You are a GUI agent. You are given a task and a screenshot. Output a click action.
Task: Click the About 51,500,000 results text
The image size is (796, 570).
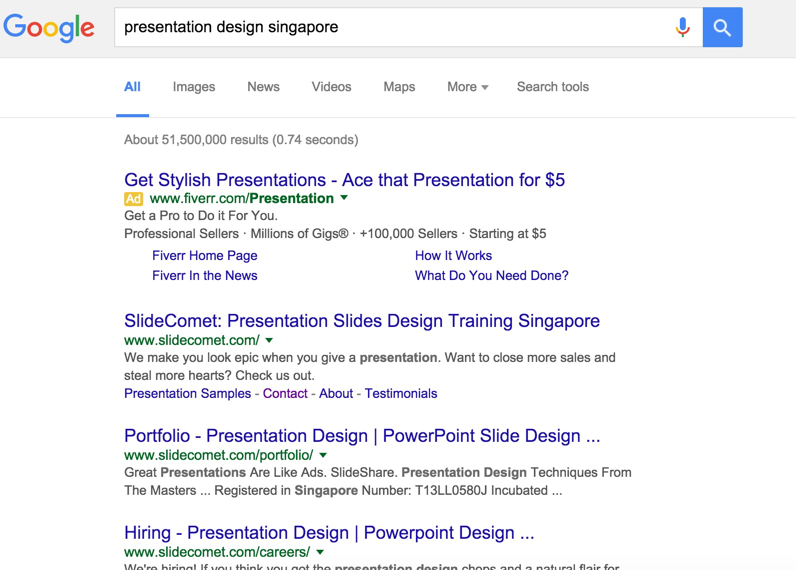tap(241, 140)
